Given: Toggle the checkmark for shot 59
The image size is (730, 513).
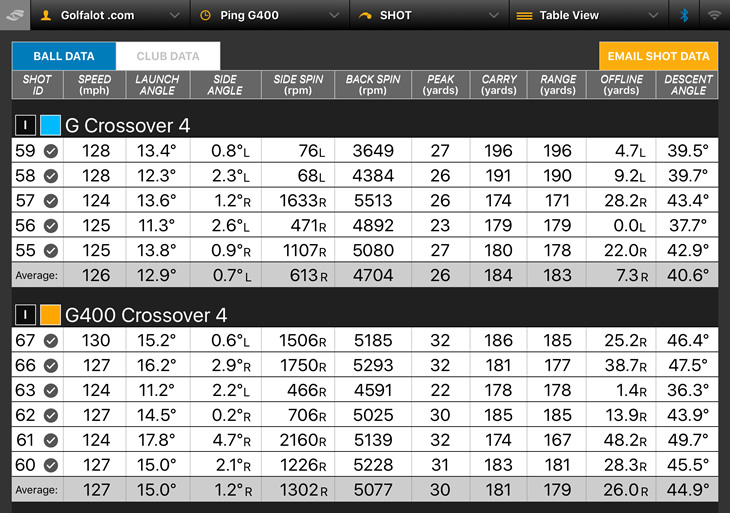Looking at the screenshot, I should pos(51,151).
